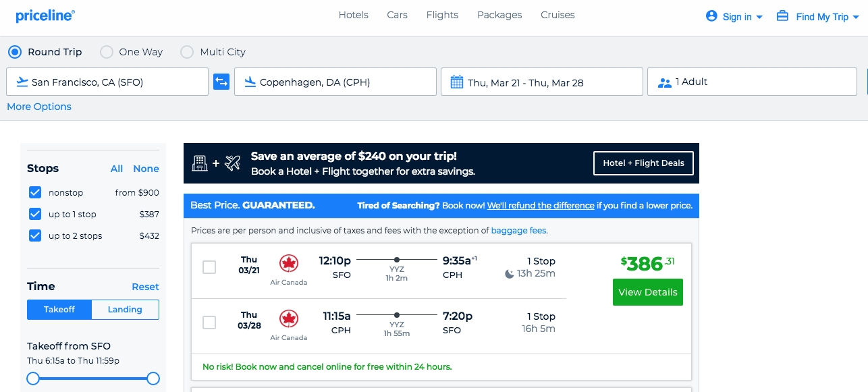
Task: Open the Hotels navigation tab
Action: tap(353, 15)
